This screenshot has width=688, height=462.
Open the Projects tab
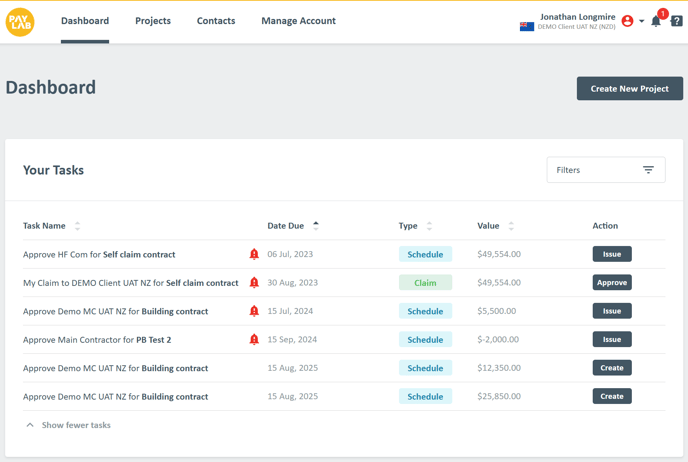[x=153, y=21]
